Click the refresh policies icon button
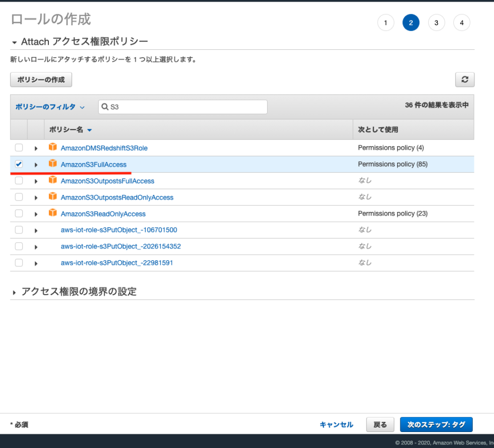The width and height of the screenshot is (494, 448). click(465, 79)
